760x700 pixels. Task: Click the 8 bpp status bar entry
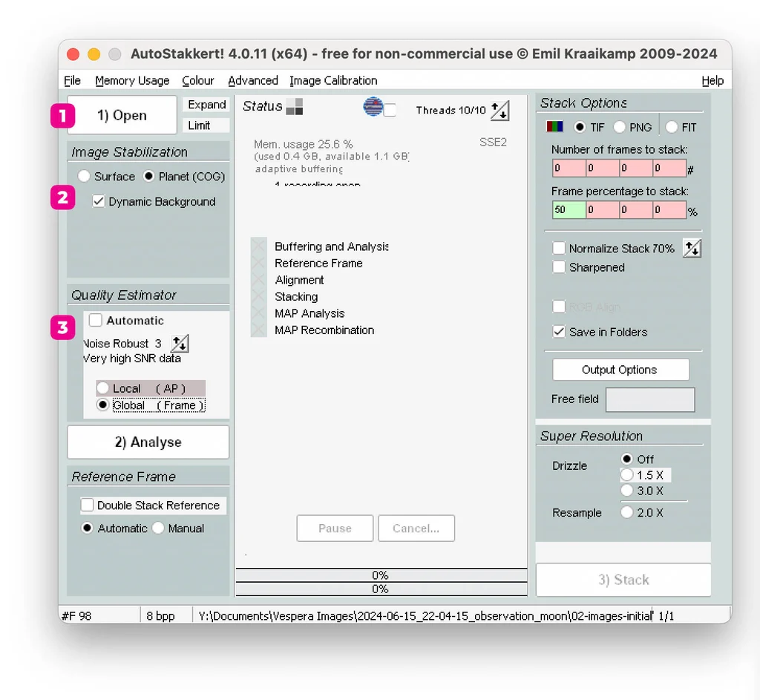tap(160, 616)
